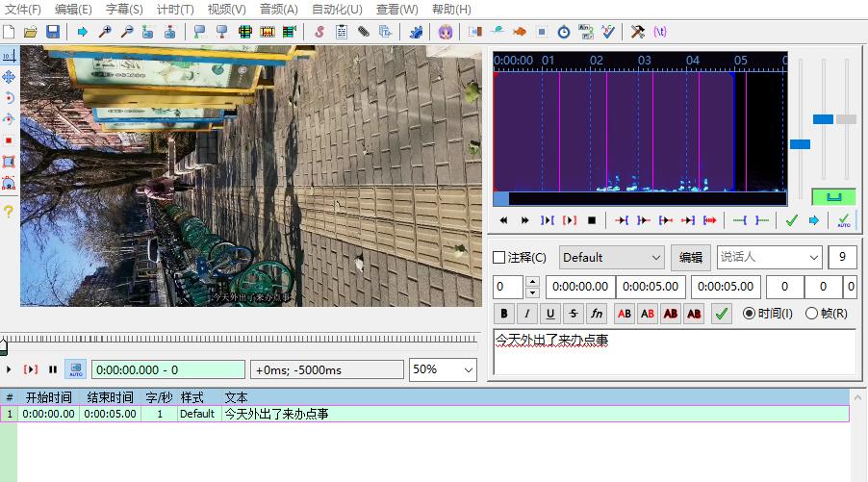Screen dimensions: 868x482
Task: Click the 'fn' font face button
Action: tap(597, 314)
